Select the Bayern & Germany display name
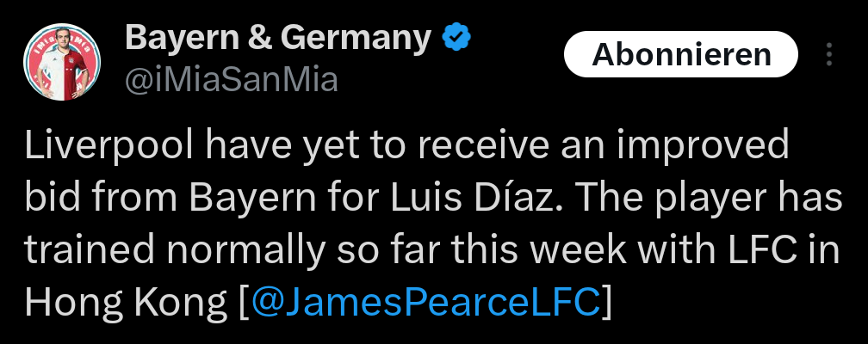 [277, 38]
